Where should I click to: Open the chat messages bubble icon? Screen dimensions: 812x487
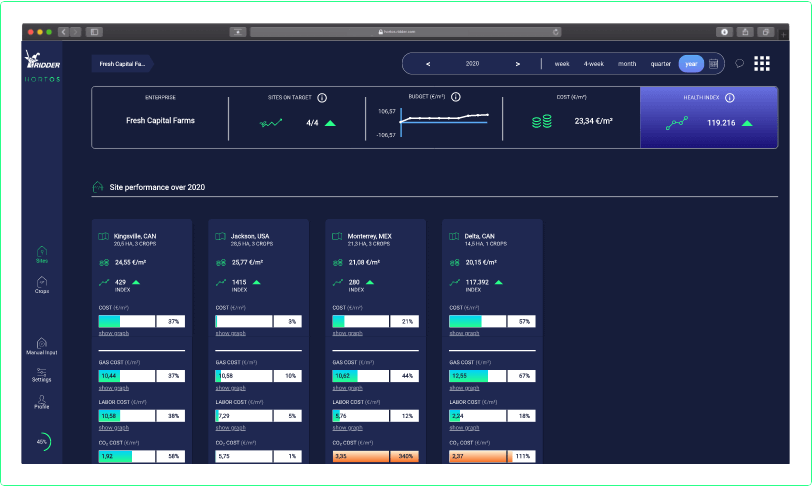pos(740,64)
